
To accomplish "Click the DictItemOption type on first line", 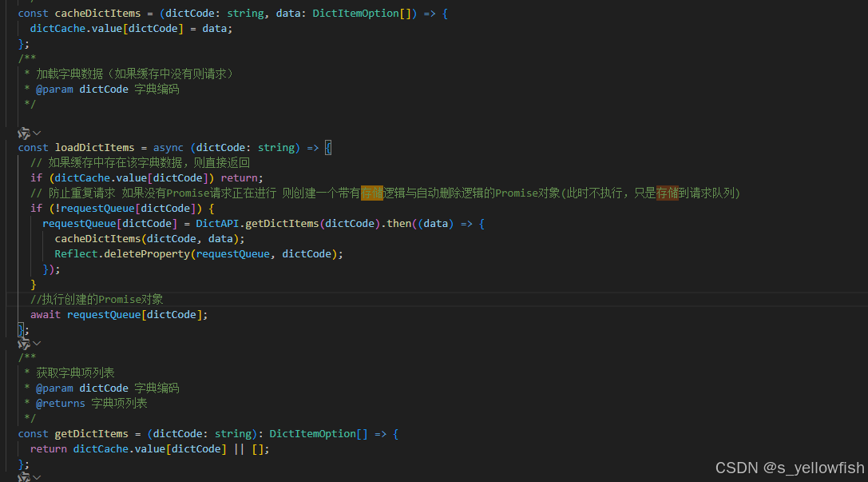I will click(355, 13).
